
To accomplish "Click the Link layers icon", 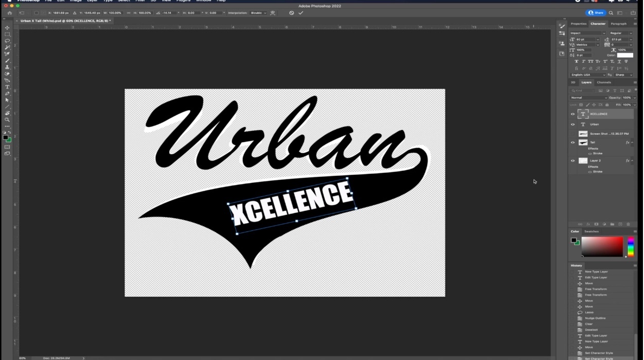I will coord(580,224).
